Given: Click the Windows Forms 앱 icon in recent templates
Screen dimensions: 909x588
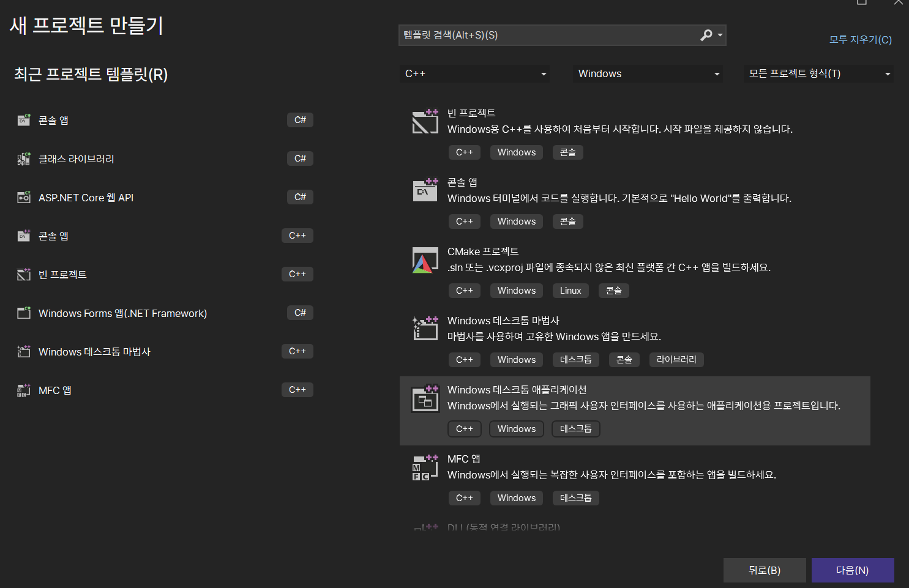Looking at the screenshot, I should tap(24, 313).
